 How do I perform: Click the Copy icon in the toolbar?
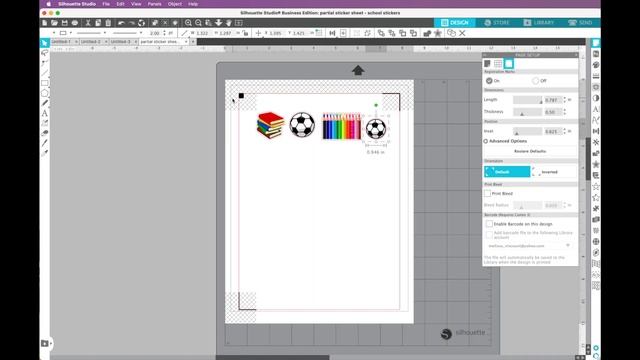pos(98,23)
